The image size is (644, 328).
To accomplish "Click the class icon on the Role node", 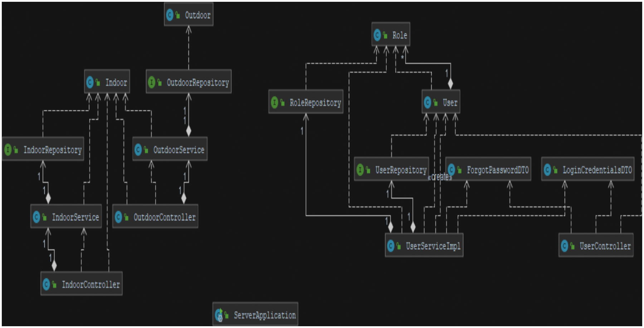I will [377, 35].
